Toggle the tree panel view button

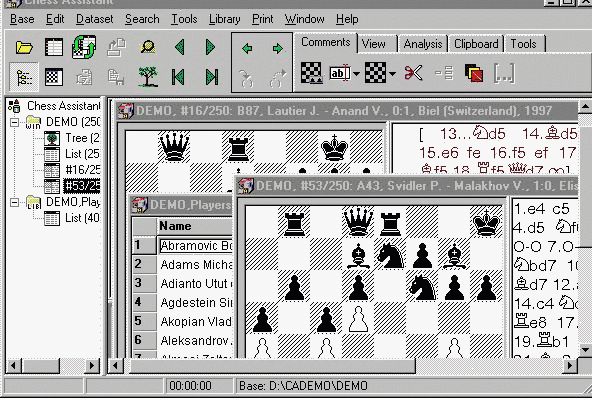coord(24,77)
